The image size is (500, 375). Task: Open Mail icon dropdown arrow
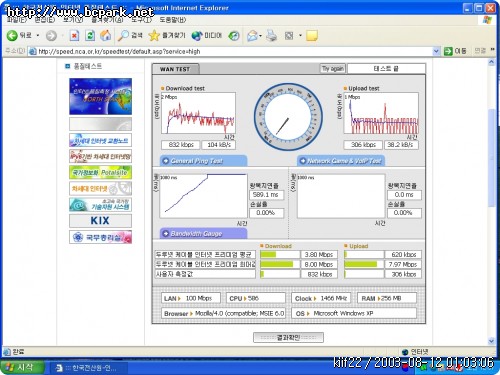coord(261,36)
